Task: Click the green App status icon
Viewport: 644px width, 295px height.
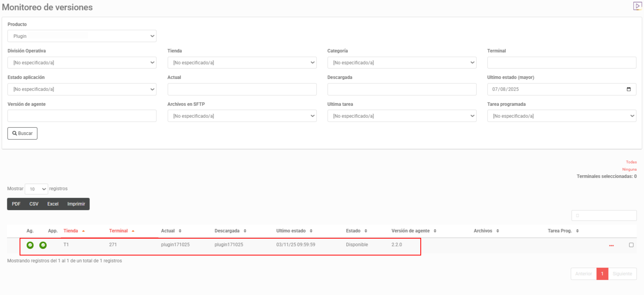Action: [x=43, y=245]
